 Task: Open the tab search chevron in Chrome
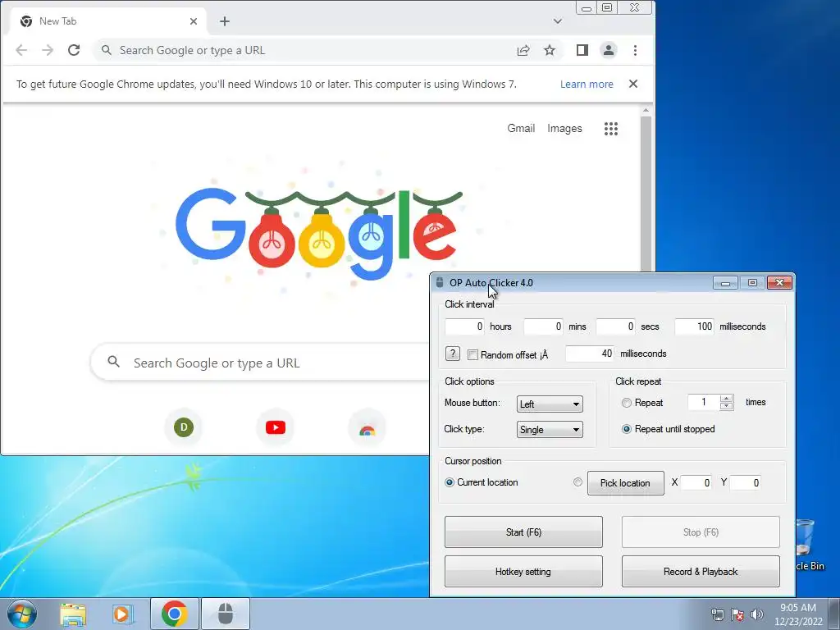point(558,21)
